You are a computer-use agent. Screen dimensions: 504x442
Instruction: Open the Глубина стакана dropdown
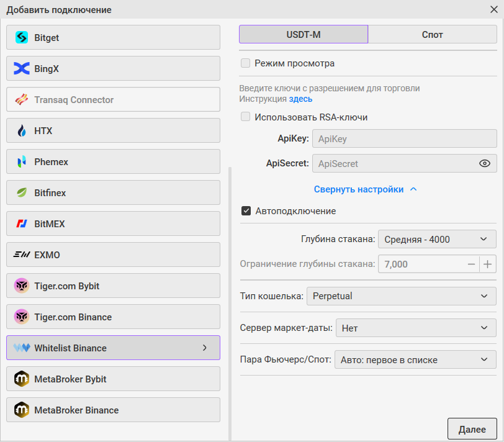coord(437,239)
